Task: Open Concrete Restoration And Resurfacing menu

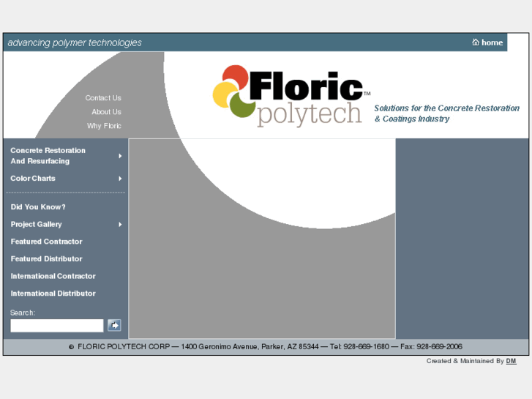Action: 48,155
